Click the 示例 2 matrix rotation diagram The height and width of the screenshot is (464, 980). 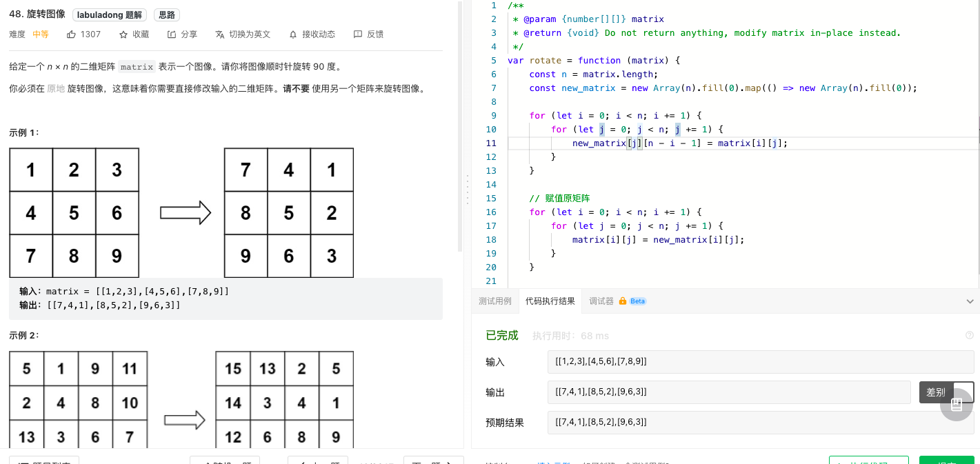181,400
